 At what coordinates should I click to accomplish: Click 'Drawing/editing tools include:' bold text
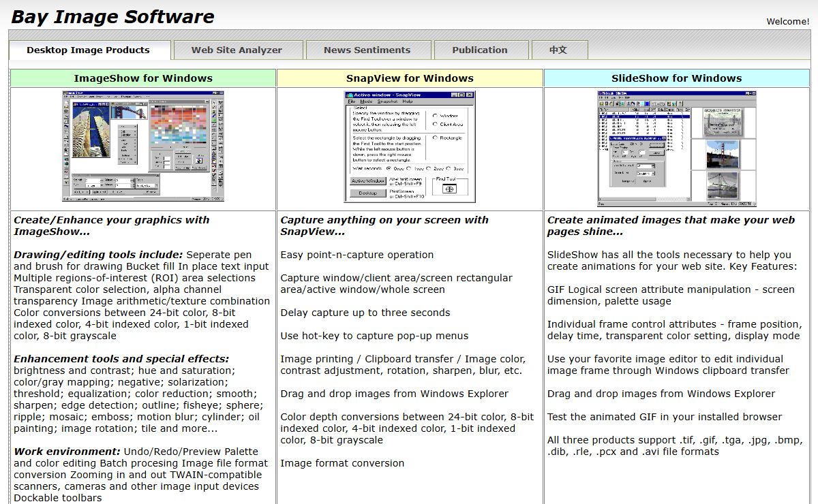tap(98, 255)
